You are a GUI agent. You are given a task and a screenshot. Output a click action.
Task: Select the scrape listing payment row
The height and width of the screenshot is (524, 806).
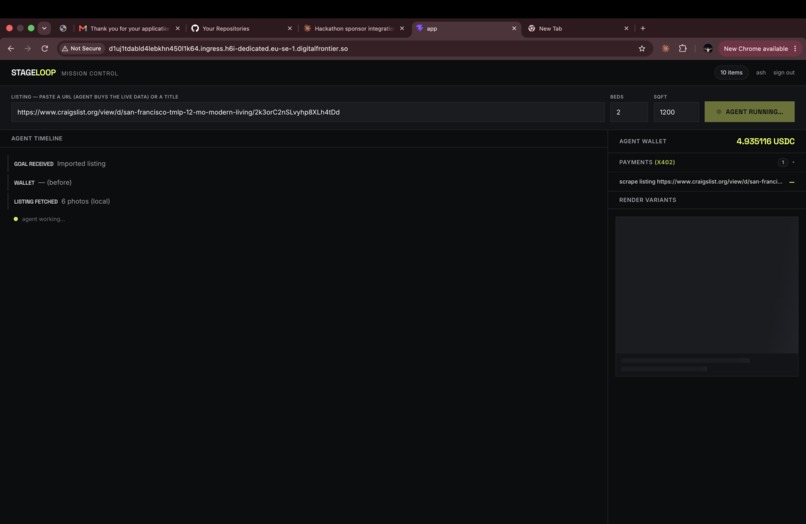tap(707, 182)
